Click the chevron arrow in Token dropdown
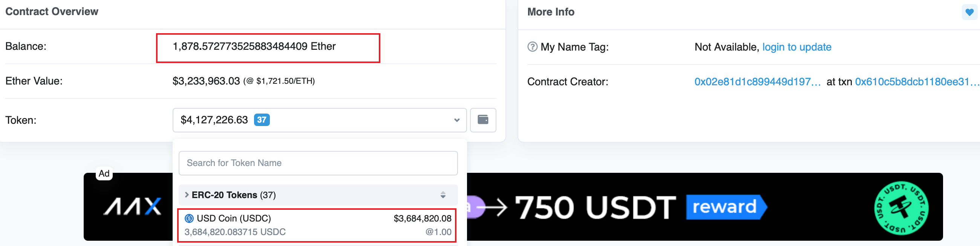The width and height of the screenshot is (980, 246). 456,120
